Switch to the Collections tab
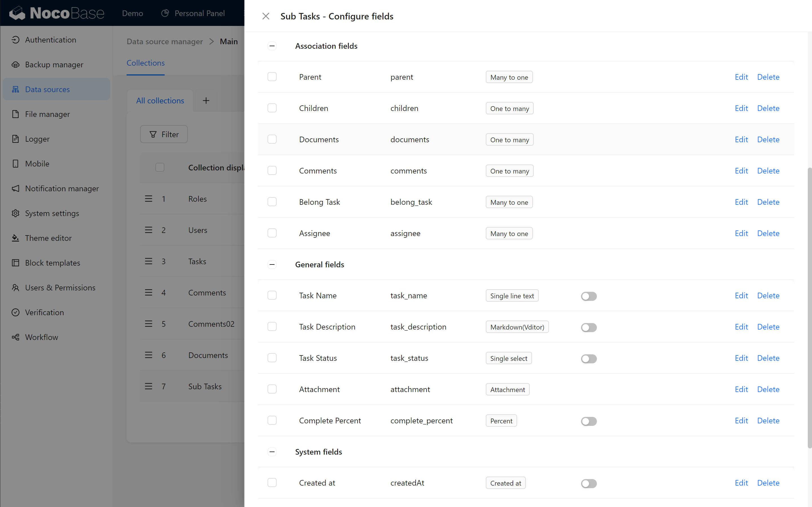The width and height of the screenshot is (812, 507). point(145,63)
